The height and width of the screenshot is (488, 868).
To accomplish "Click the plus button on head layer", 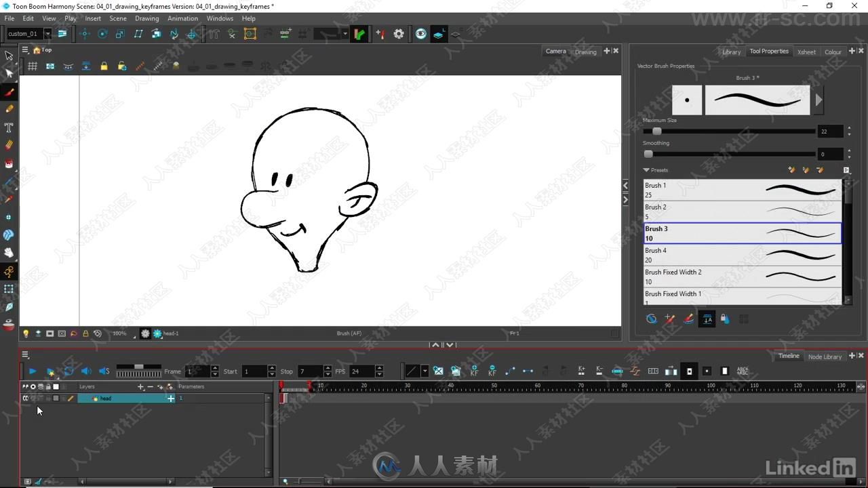I will 171,399.
